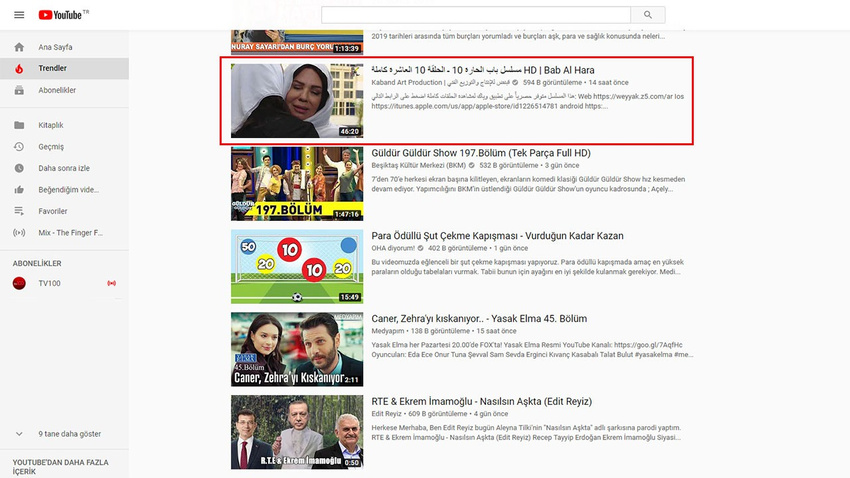Click ABONELİKLER section heading
The width and height of the screenshot is (850, 478).
[x=37, y=263]
